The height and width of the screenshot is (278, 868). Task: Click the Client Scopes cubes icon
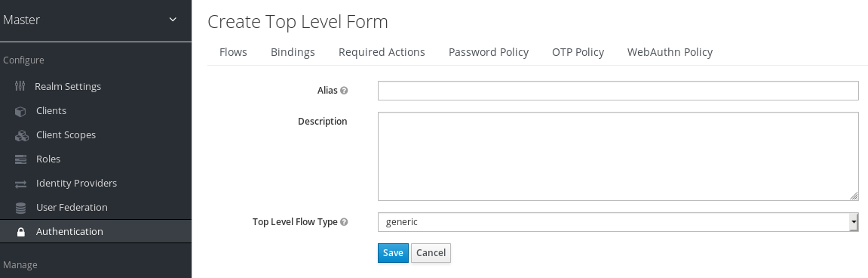21,135
